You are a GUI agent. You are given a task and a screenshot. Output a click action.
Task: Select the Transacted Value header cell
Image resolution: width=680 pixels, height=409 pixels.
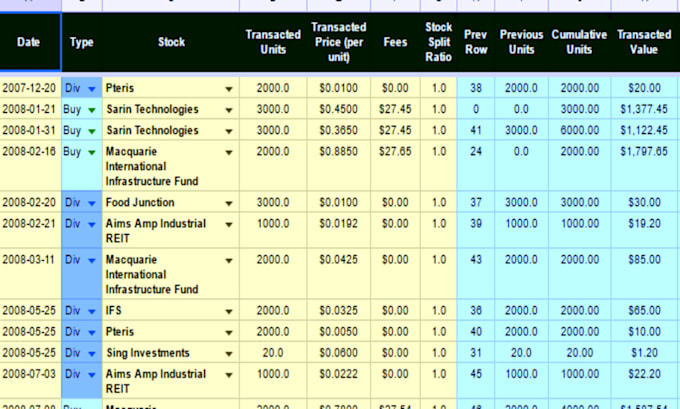pos(644,42)
